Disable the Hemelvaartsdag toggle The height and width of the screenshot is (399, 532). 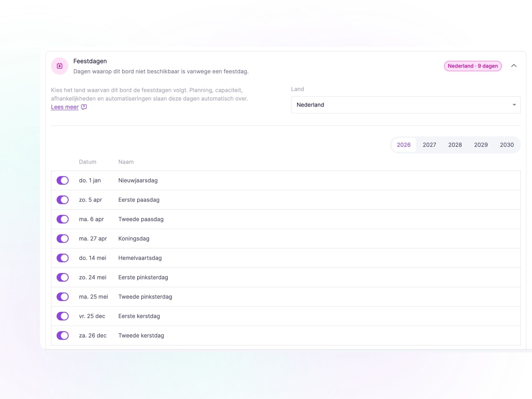63,258
